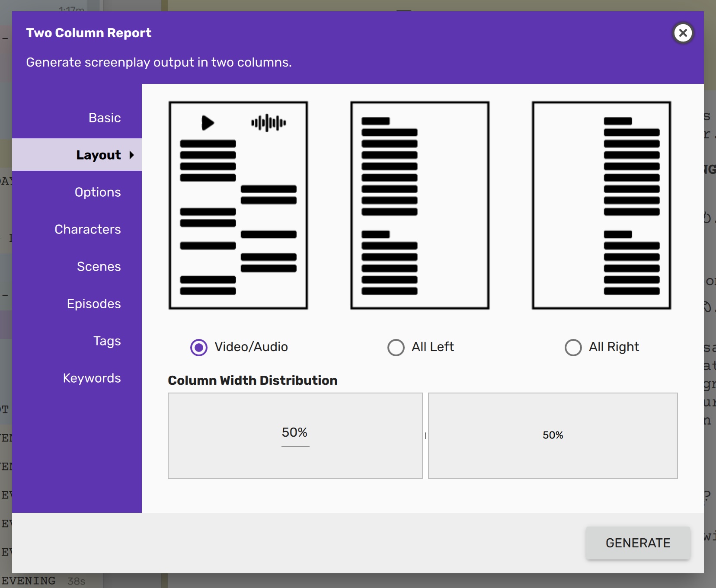Click the audio waveform icon in preview
This screenshot has width=716, height=588.
(268, 123)
